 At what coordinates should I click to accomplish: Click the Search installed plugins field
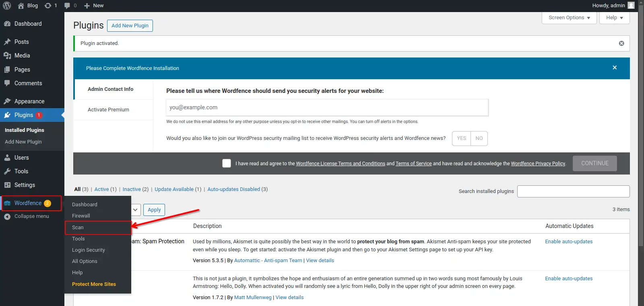573,191
